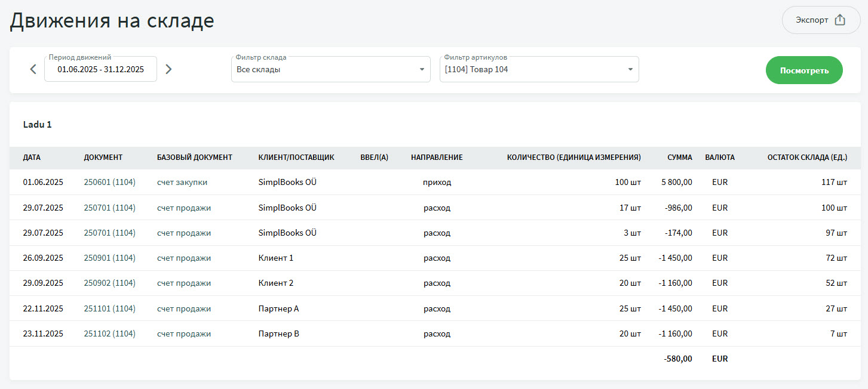Open document 251101 (1104) link
The width and height of the screenshot is (868, 389).
pyautogui.click(x=109, y=309)
